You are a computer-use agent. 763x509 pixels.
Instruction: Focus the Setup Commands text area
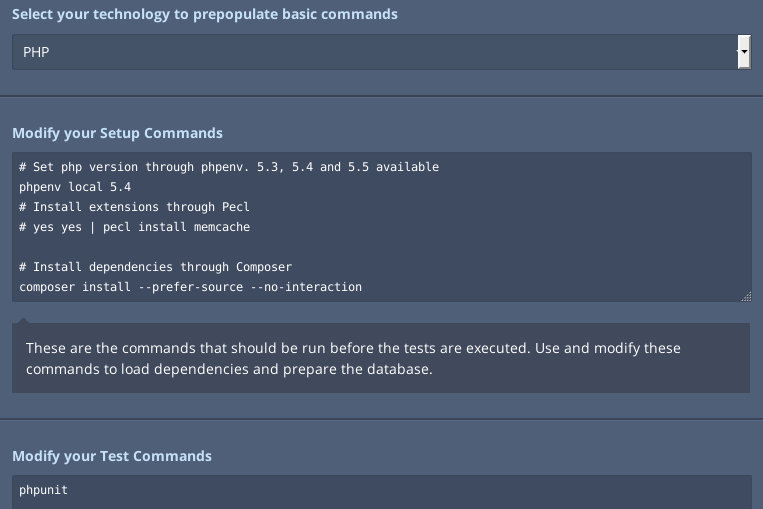coord(382,227)
